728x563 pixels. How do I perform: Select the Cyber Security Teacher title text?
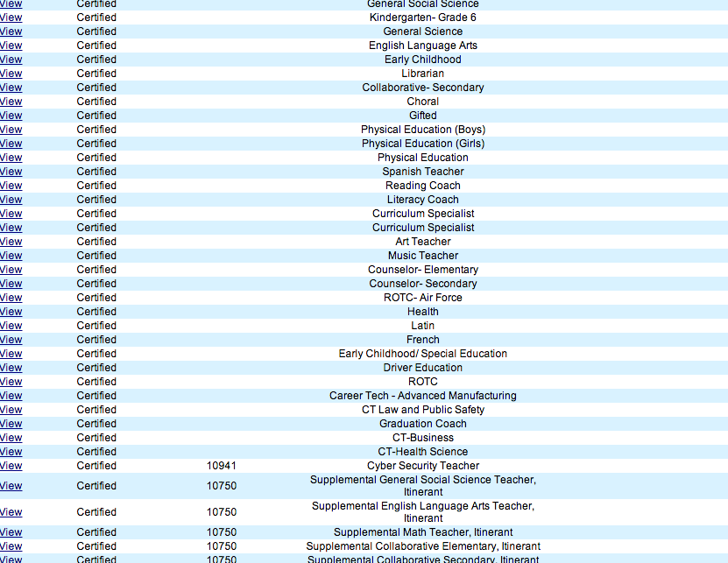(423, 466)
